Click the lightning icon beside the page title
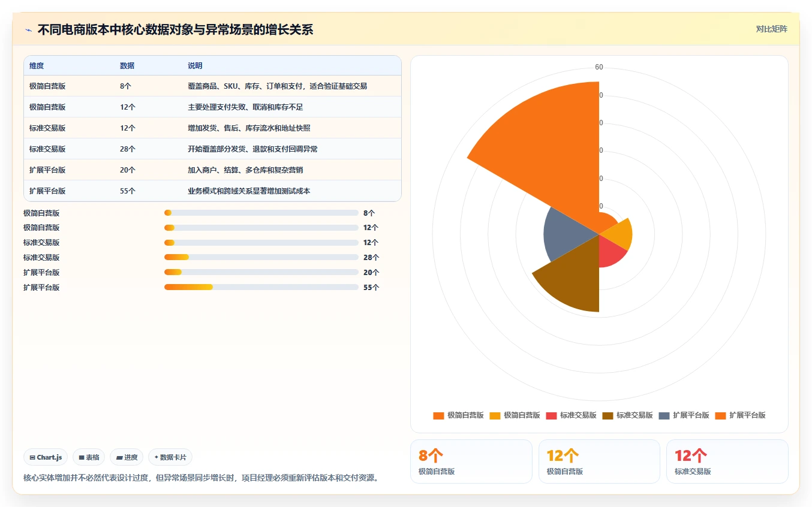This screenshot has width=812, height=507. (x=29, y=29)
